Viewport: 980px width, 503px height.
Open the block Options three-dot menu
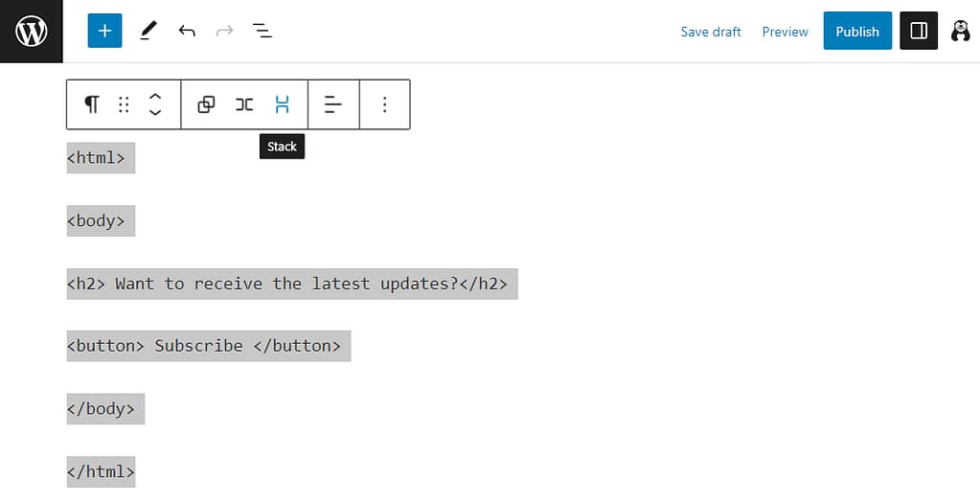(x=385, y=104)
